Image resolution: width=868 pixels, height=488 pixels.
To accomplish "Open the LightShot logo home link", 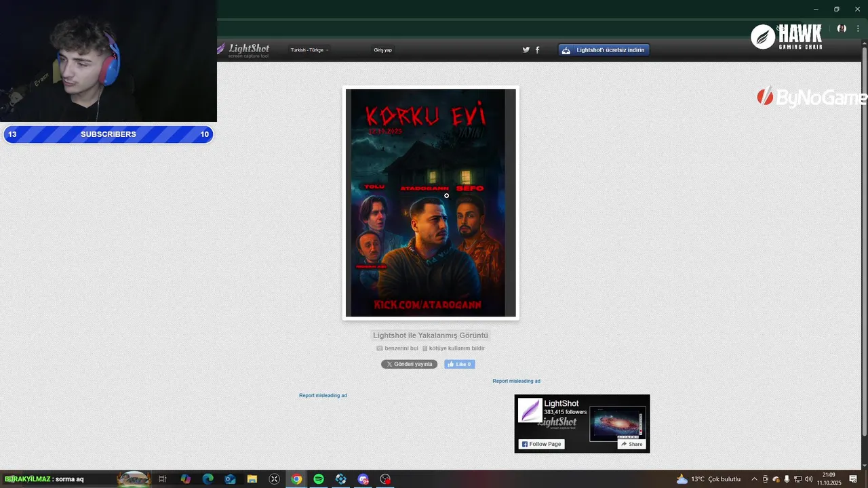I will 243,49.
